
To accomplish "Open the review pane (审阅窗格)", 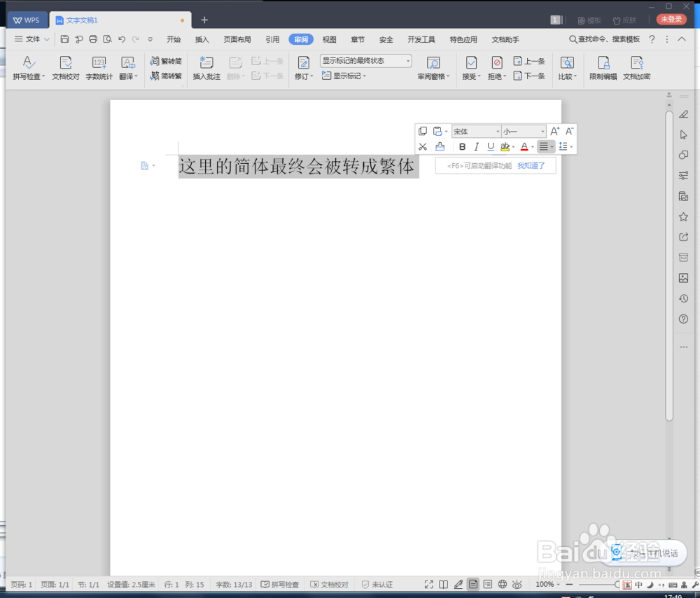I will [x=433, y=69].
